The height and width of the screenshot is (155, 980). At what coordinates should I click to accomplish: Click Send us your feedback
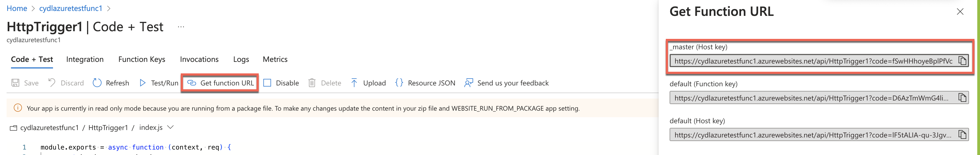513,83
